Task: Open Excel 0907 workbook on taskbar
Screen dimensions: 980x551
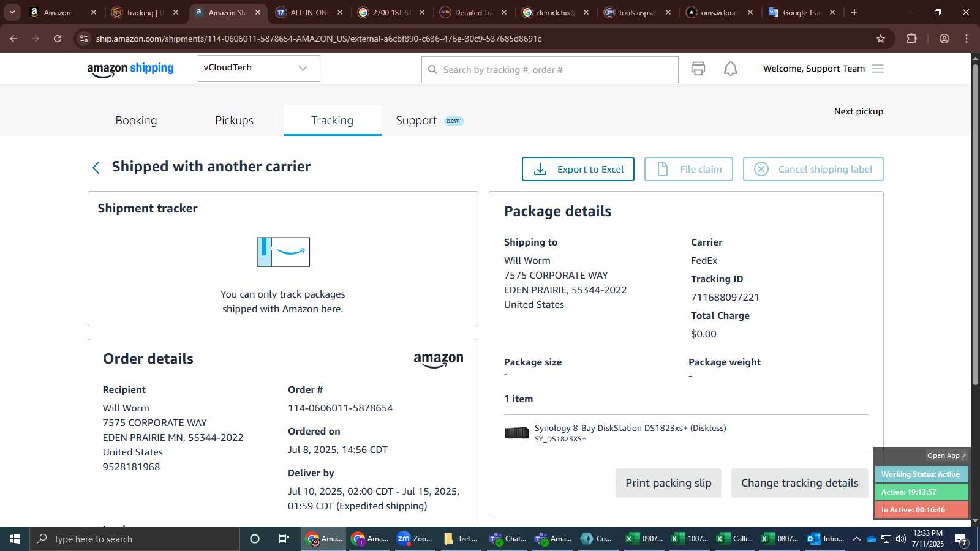Action: [644, 539]
